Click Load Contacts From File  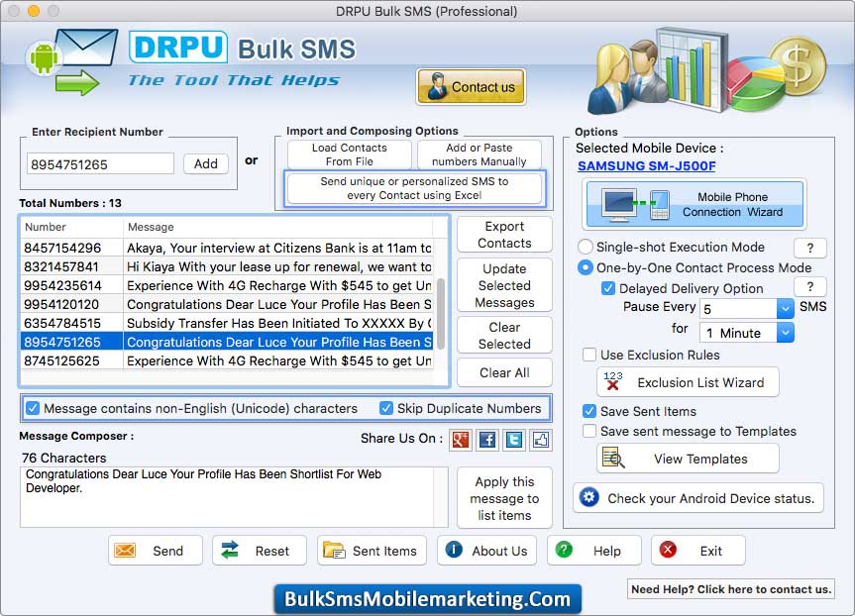point(350,154)
